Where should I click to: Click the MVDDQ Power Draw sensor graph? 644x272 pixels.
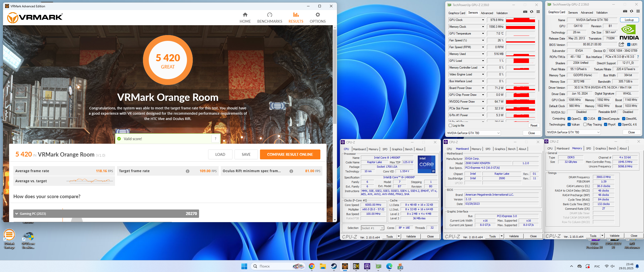(x=520, y=102)
